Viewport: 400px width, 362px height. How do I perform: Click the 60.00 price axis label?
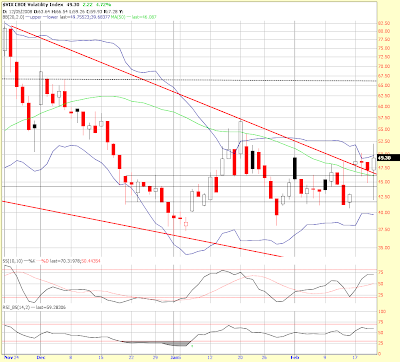[x=384, y=107]
